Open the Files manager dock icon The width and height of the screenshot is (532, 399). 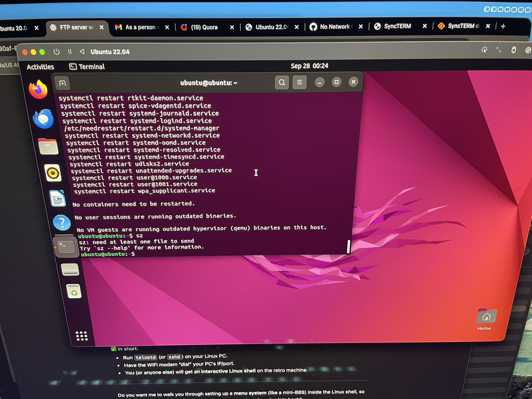[48, 147]
